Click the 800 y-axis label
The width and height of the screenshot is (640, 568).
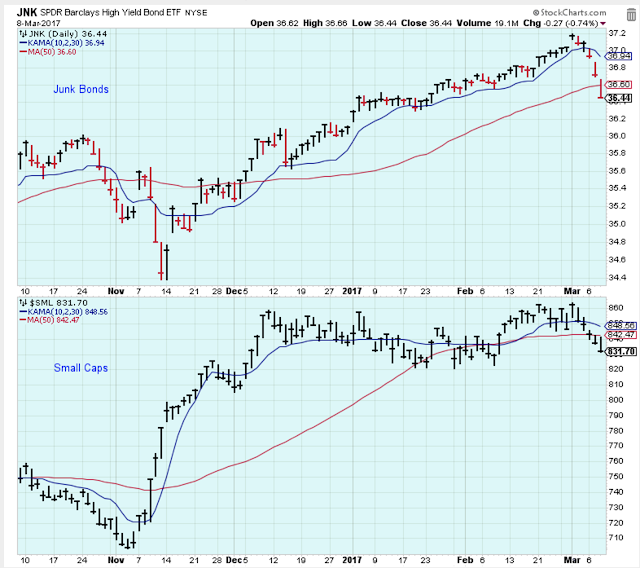point(616,400)
